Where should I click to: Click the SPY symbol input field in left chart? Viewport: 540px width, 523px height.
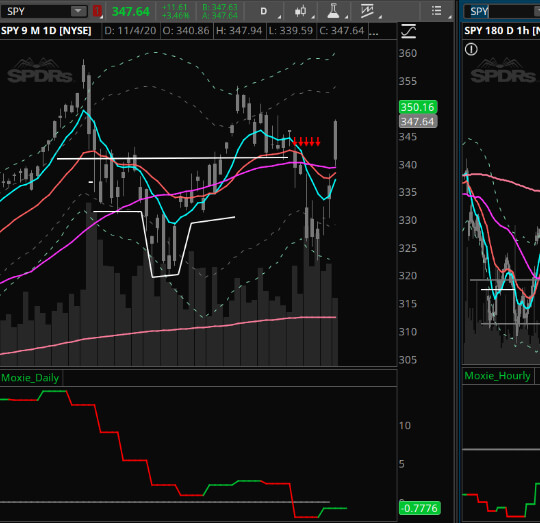click(x=36, y=11)
